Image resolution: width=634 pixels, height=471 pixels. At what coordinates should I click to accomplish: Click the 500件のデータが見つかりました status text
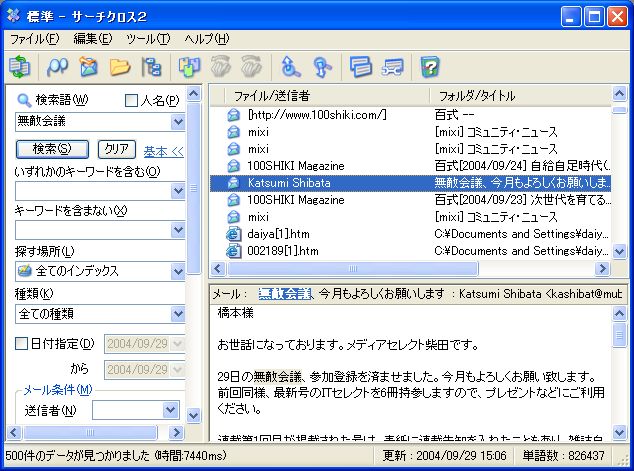[116, 456]
